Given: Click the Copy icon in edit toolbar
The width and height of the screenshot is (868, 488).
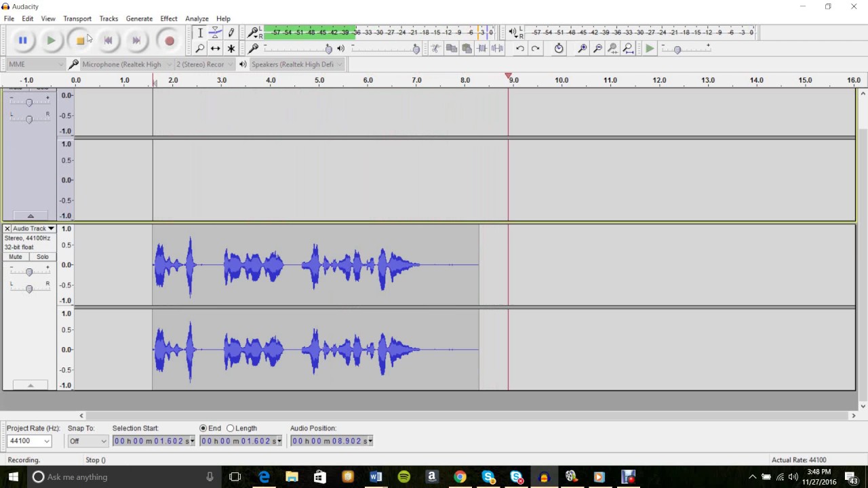Looking at the screenshot, I should pyautogui.click(x=451, y=48).
